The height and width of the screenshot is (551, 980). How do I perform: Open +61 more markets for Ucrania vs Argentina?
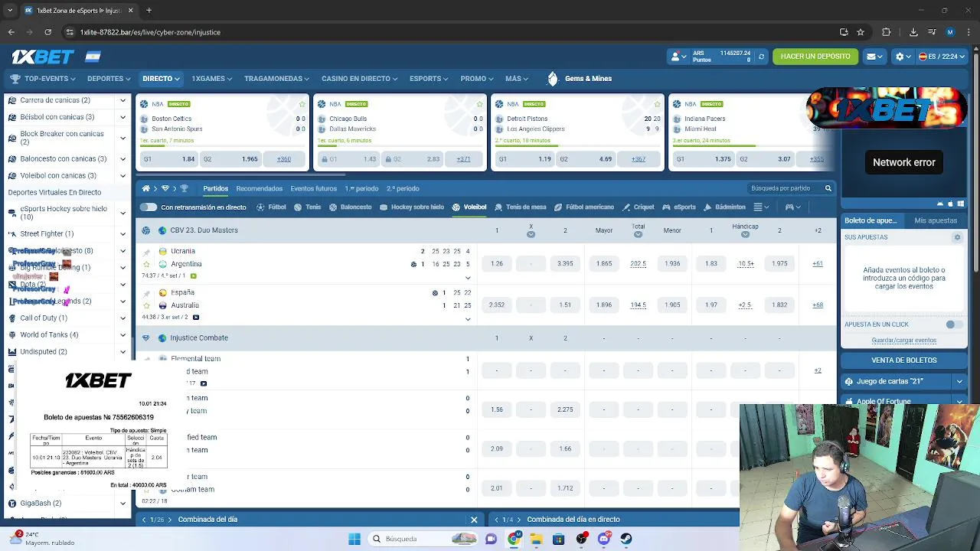pyautogui.click(x=818, y=264)
